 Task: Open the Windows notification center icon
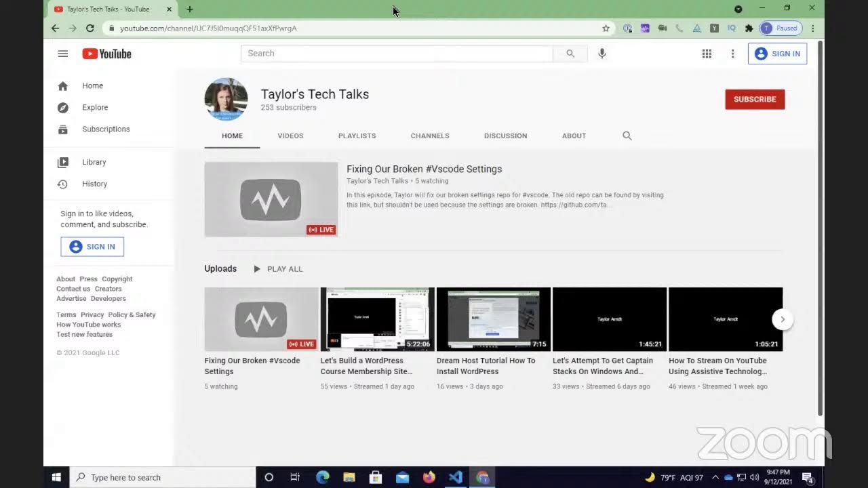(x=807, y=477)
